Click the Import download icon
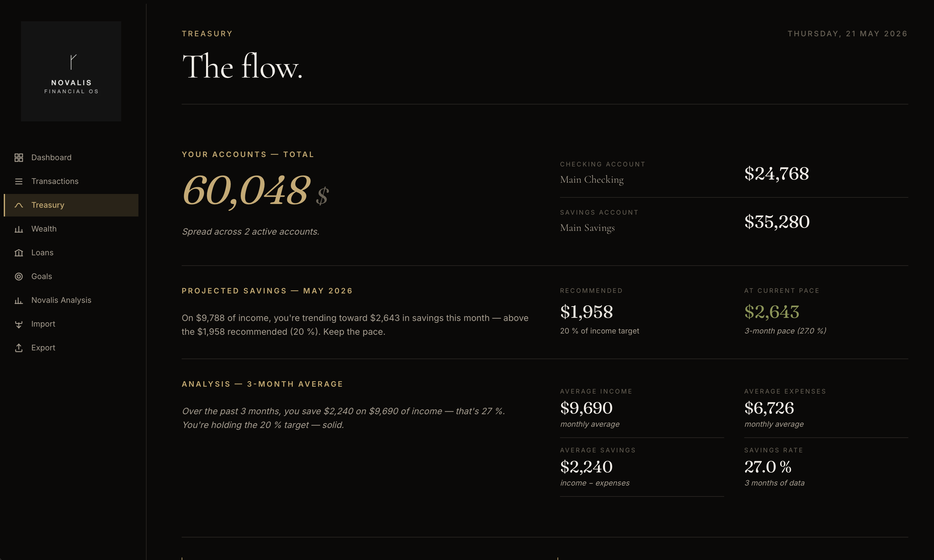The width and height of the screenshot is (934, 560). (18, 324)
